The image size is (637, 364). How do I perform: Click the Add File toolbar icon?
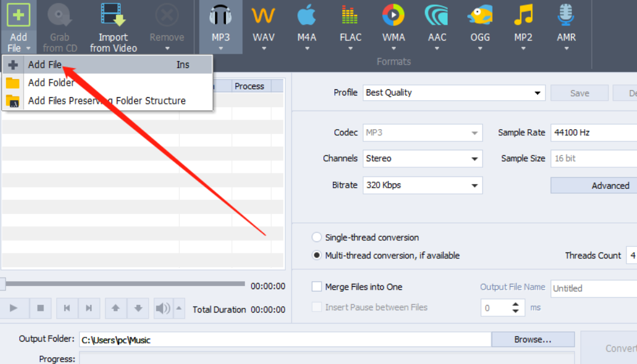tap(18, 16)
